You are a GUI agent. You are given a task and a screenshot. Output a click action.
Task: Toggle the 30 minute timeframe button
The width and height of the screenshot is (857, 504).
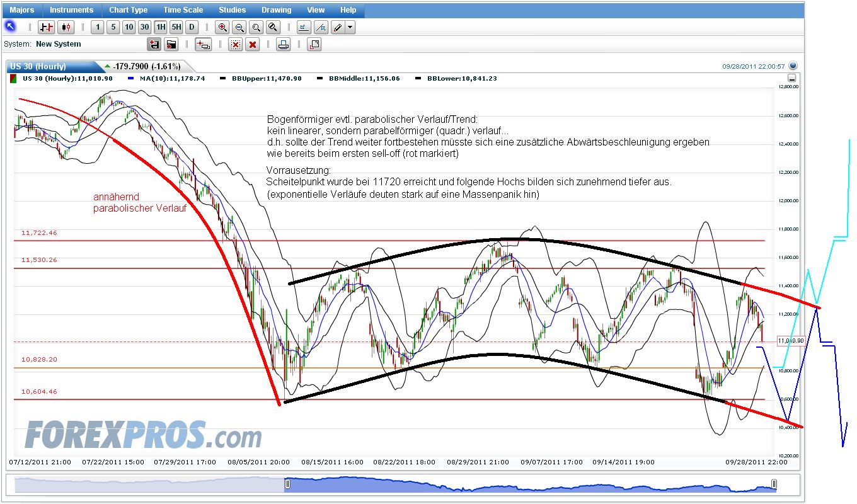[144, 27]
